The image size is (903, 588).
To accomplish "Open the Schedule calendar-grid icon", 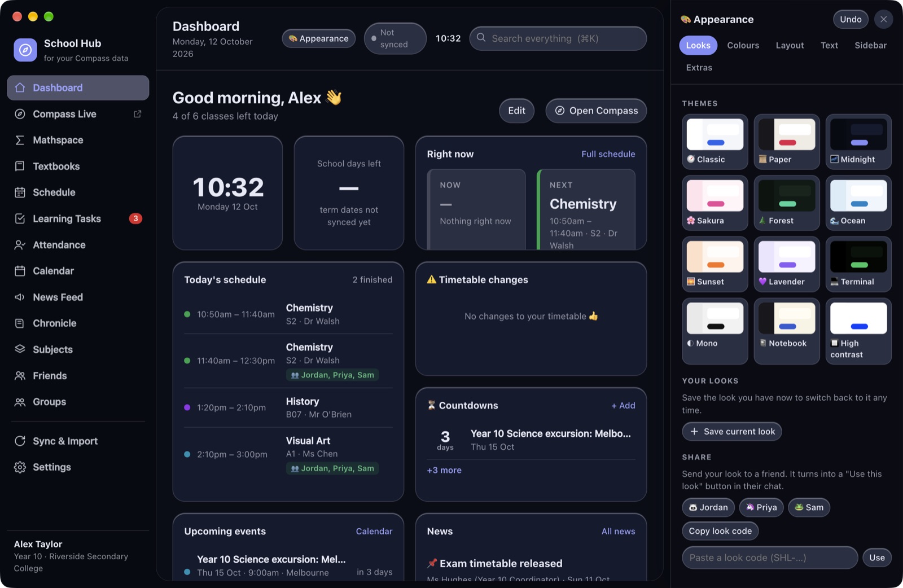I will [20, 192].
